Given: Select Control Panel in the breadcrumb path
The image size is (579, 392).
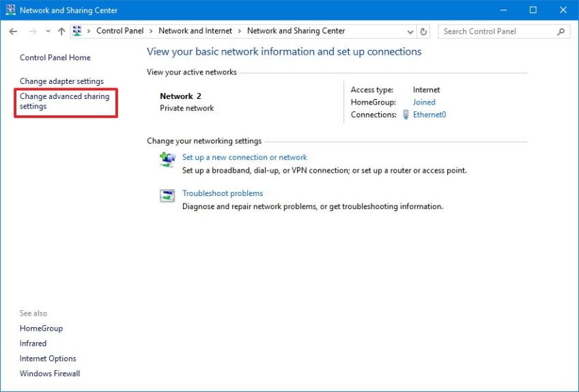Looking at the screenshot, I should click(119, 31).
